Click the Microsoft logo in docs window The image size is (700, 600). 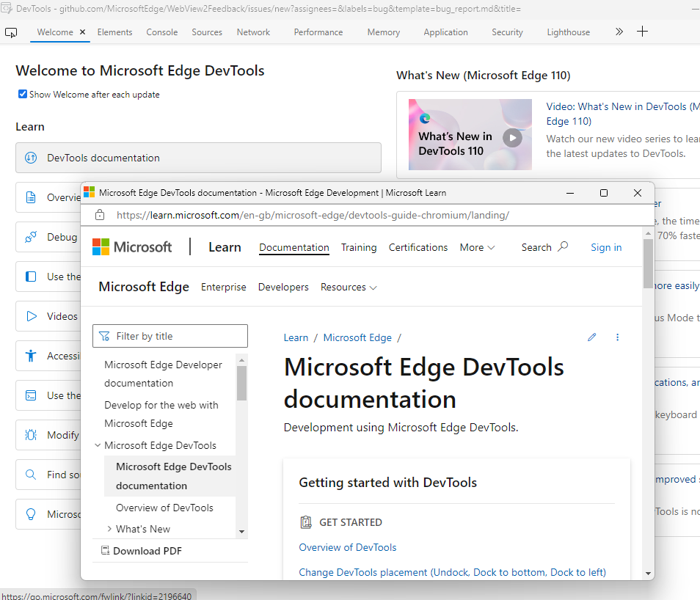point(132,247)
